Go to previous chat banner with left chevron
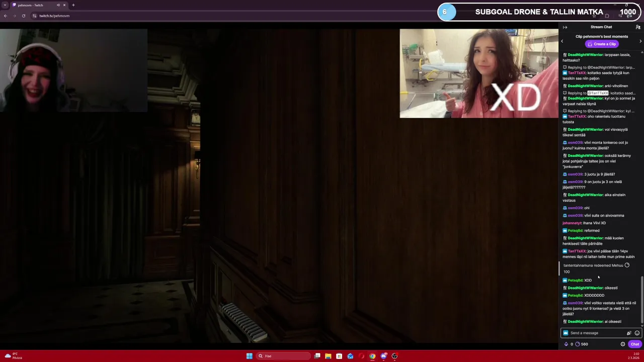 click(x=562, y=41)
